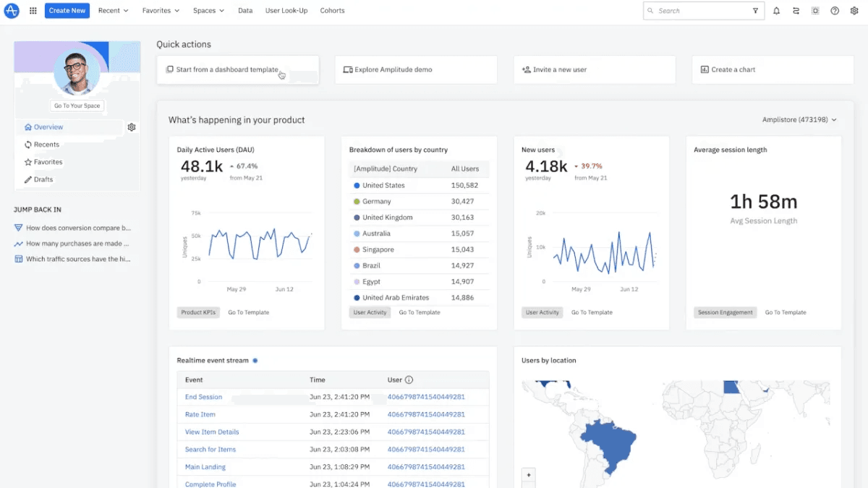Click into the Search field
868x488 pixels.
pyautogui.click(x=697, y=11)
